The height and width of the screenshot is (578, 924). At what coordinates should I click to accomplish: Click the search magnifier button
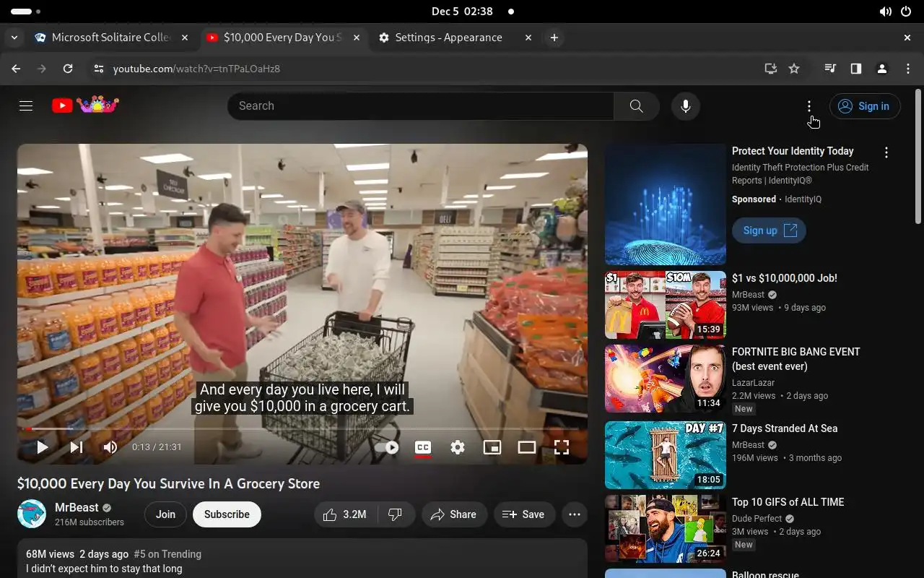point(636,106)
